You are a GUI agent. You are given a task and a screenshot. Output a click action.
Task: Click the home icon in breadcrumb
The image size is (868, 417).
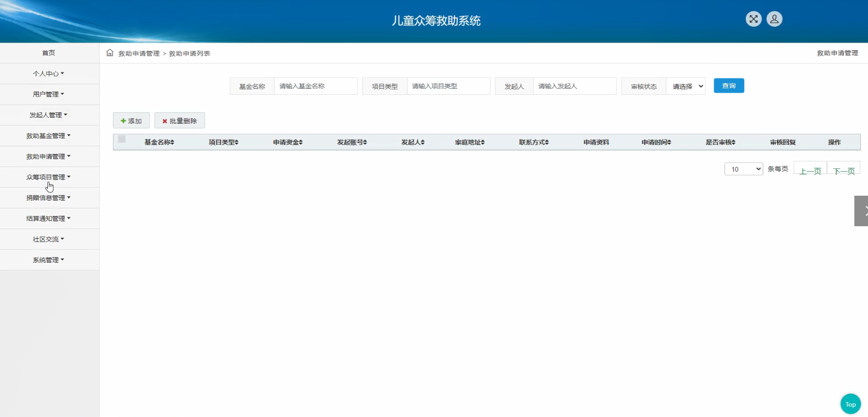(x=110, y=53)
